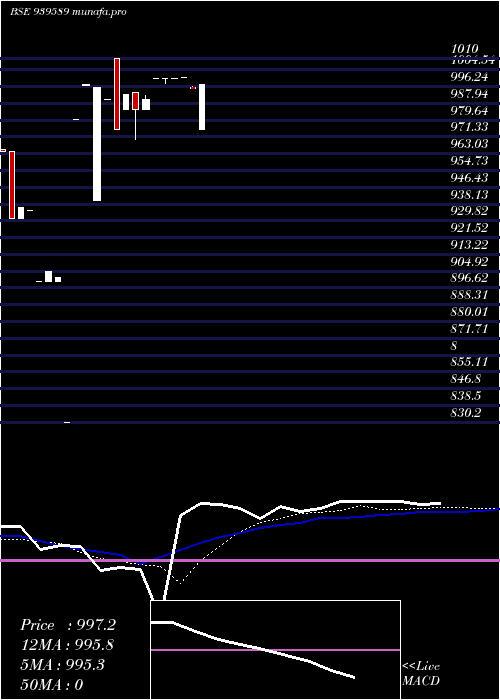Image resolution: width=500 pixels, height=700 pixels.
Task: Click the 904.92 price axis label
Action: [x=469, y=261]
